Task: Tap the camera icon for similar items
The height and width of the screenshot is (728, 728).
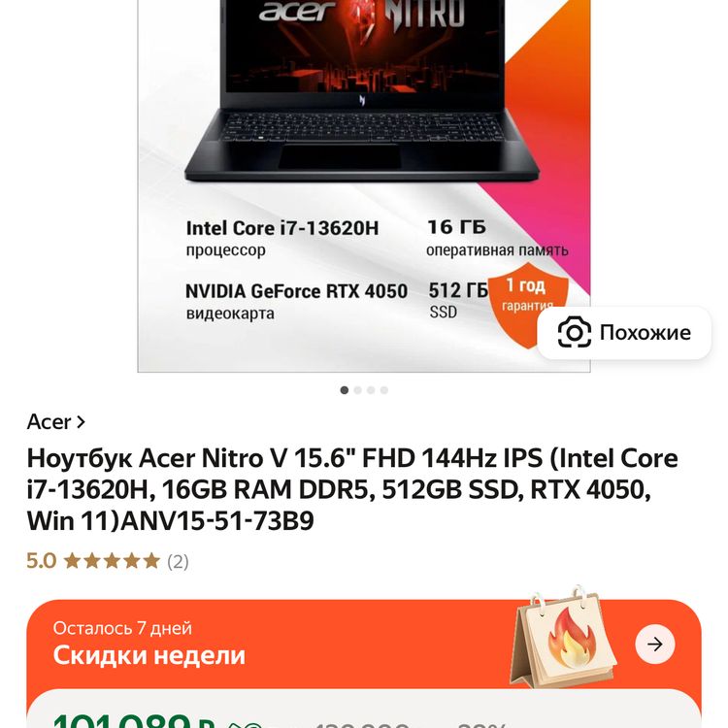Action: point(575,332)
